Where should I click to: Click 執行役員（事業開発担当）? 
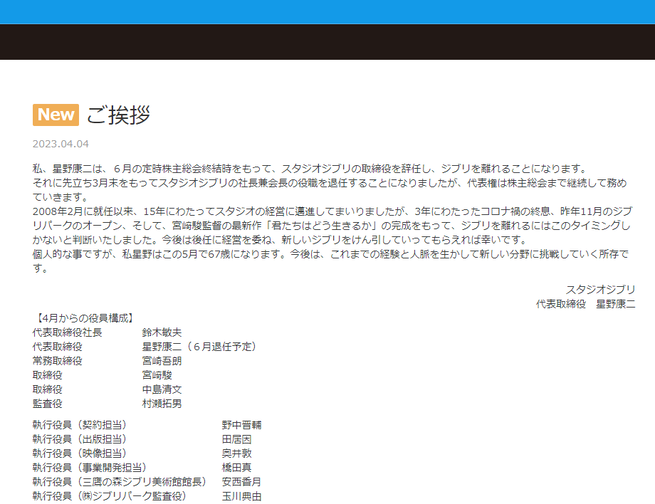89,467
